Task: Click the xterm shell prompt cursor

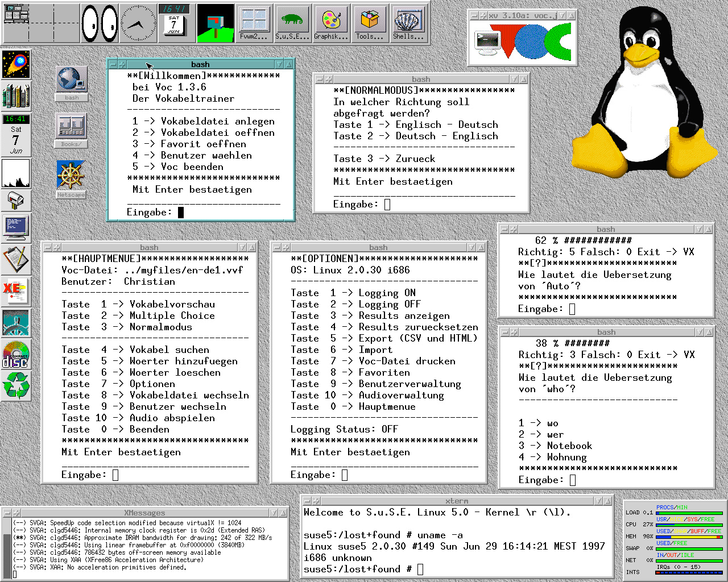Action: (x=420, y=569)
